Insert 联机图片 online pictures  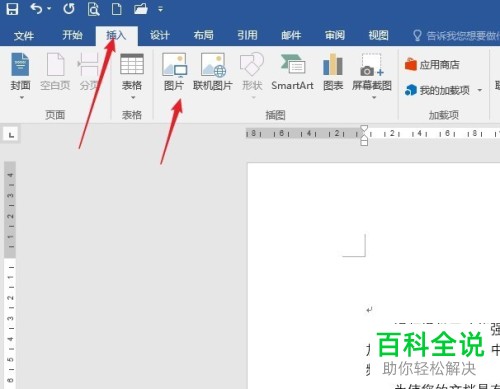tap(212, 72)
